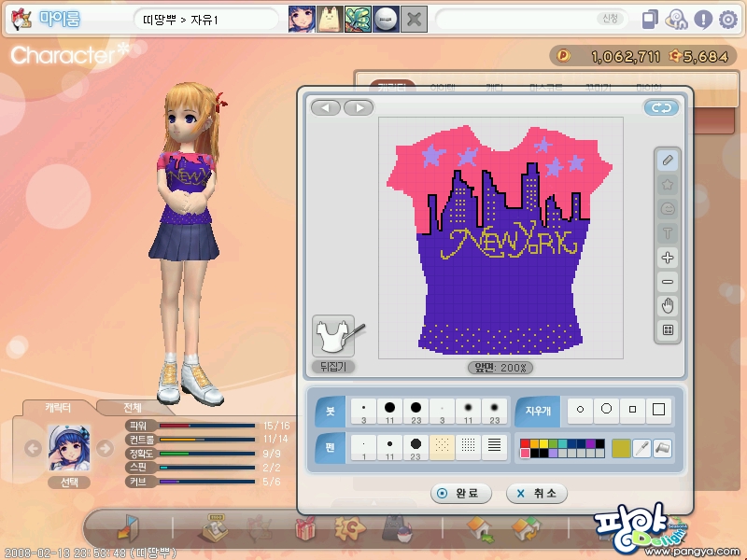Toggle the canvas grid icon

pos(668,330)
